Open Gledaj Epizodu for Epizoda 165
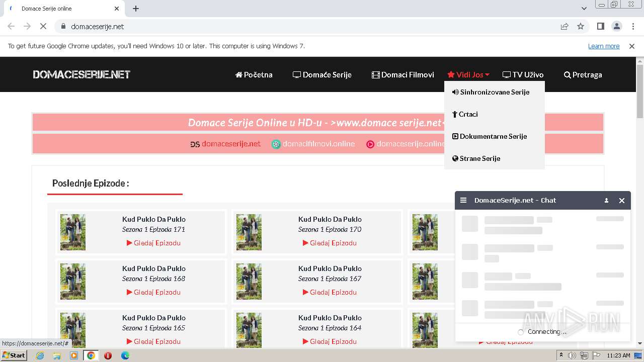 [x=153, y=341]
